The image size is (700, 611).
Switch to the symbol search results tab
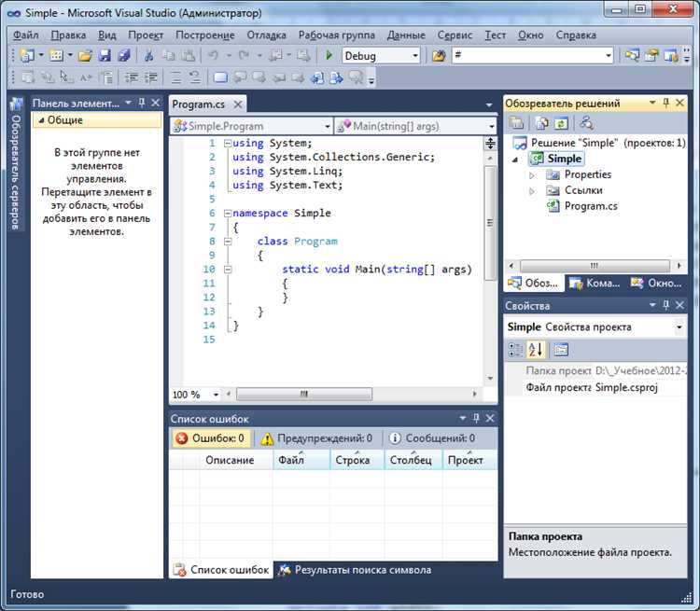[x=355, y=570]
